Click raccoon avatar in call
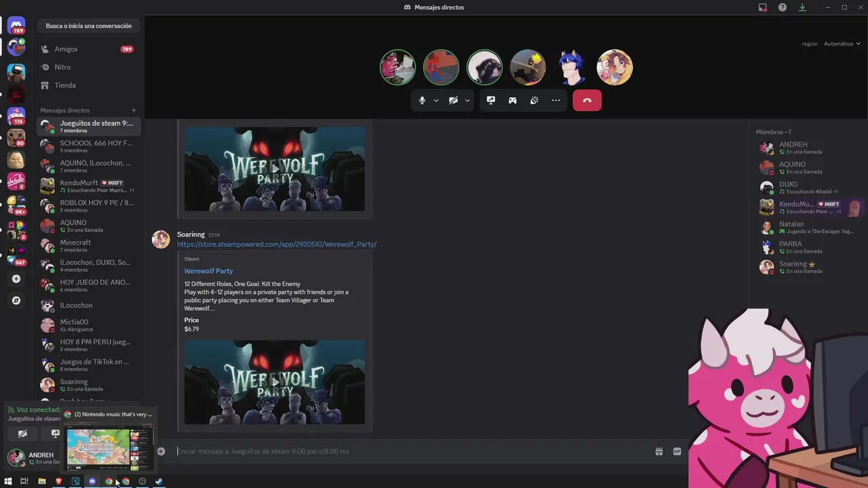The width and height of the screenshot is (868, 488). click(484, 67)
